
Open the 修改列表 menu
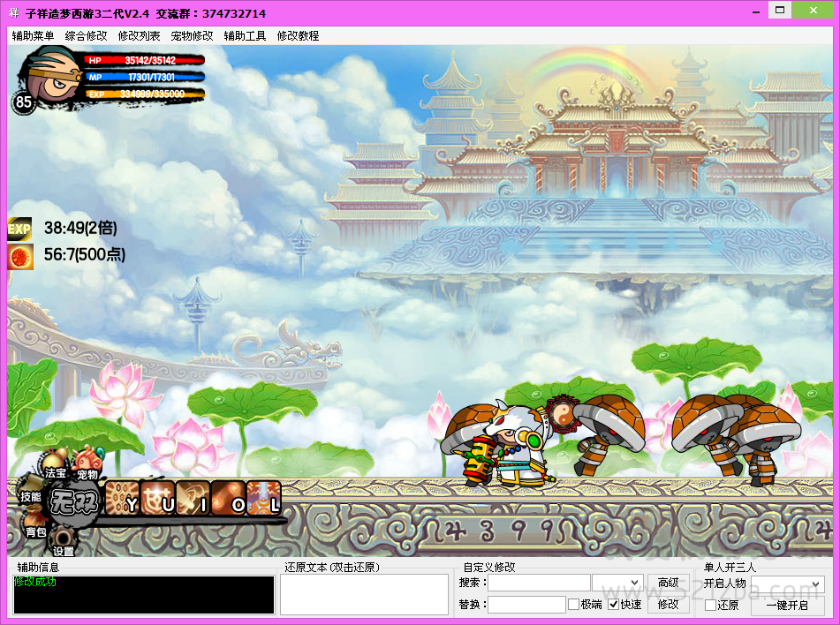coord(140,36)
